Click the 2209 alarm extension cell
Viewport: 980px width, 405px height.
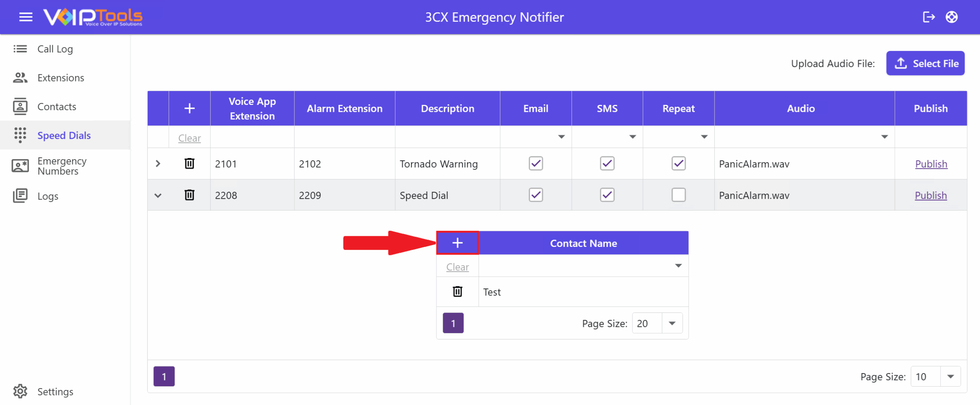click(345, 195)
